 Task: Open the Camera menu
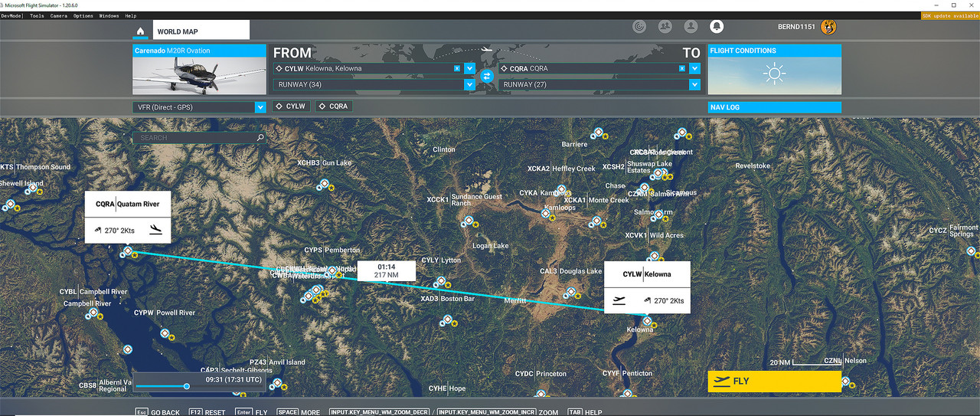pyautogui.click(x=59, y=15)
